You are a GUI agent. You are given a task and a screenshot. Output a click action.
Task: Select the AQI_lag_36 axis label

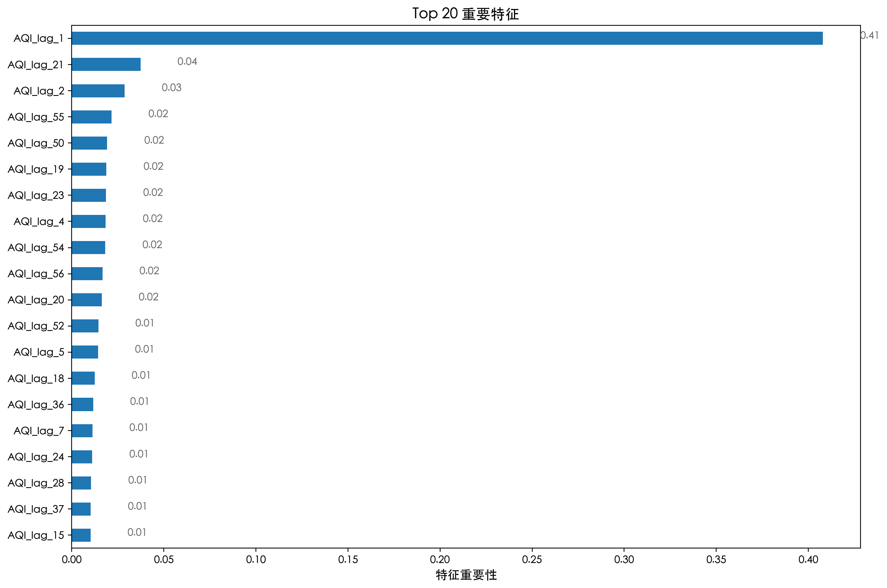click(x=35, y=405)
